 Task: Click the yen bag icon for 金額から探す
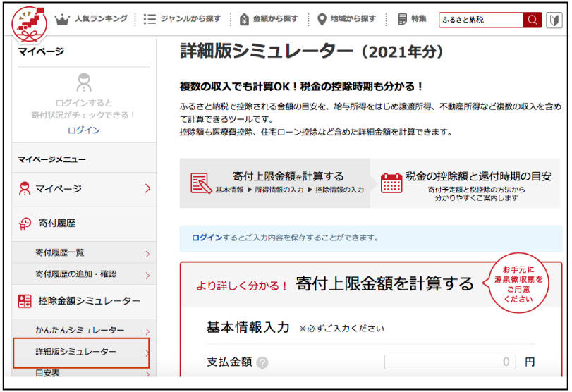click(x=244, y=19)
